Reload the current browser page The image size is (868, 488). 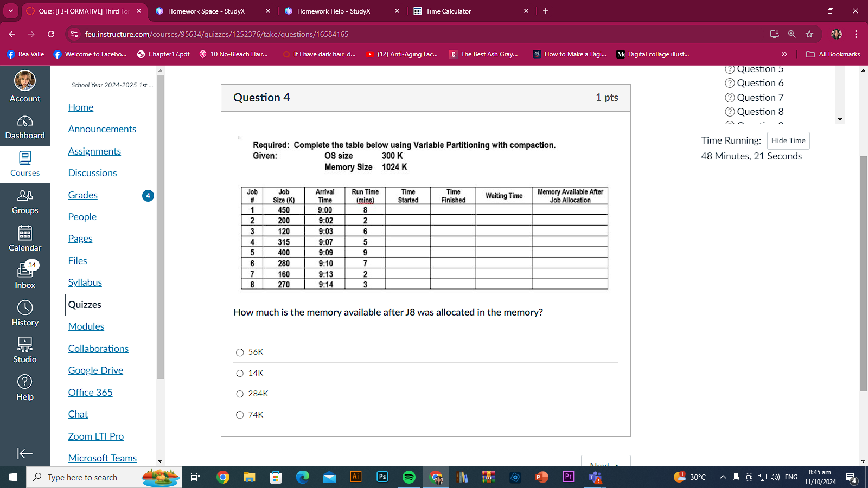click(51, 34)
